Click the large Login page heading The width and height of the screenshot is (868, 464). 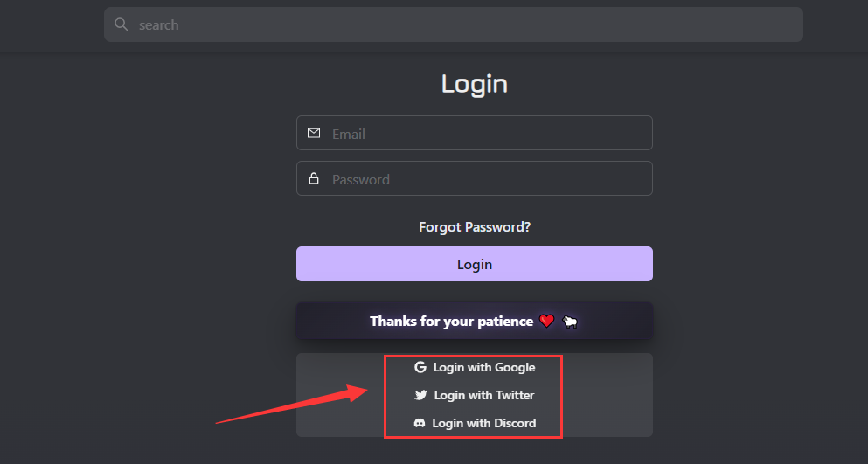click(x=475, y=84)
